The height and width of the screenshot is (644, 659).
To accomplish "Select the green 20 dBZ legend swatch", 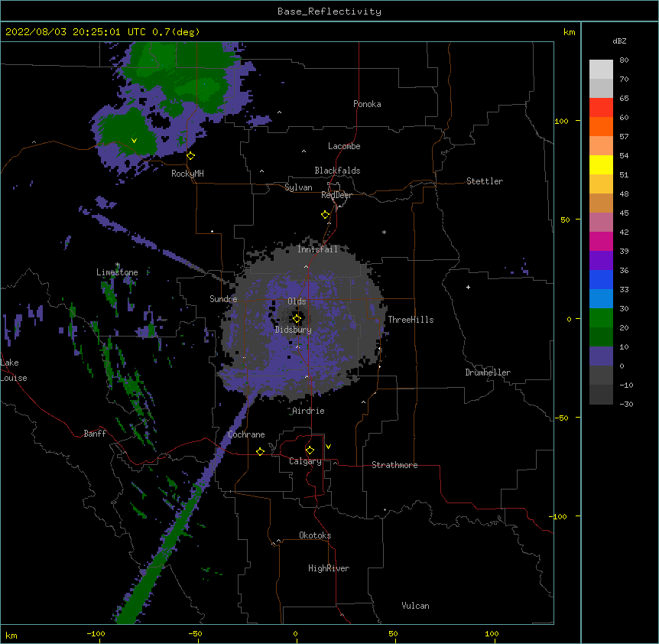I will click(601, 318).
